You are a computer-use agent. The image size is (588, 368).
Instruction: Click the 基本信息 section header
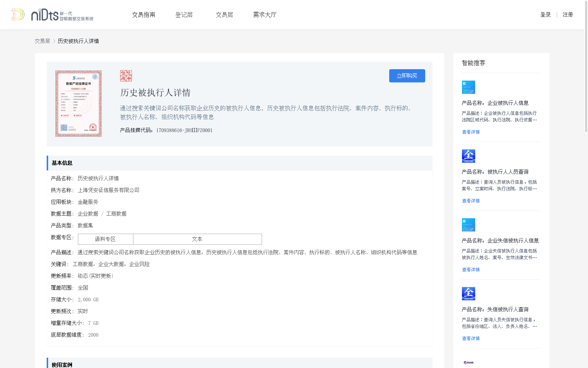(240, 163)
